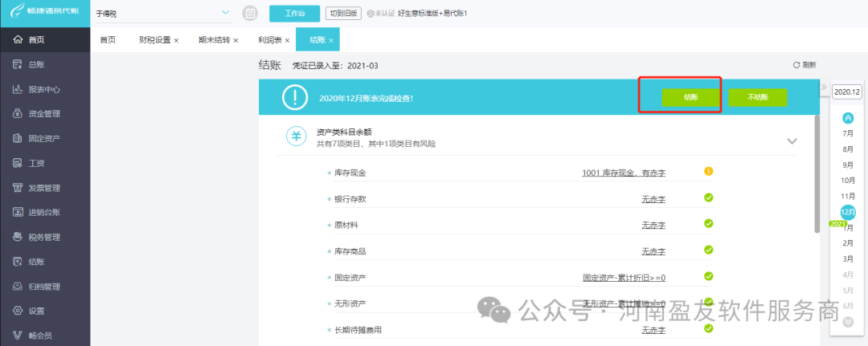
Task: Switch to the 利润表 tab
Action: click(269, 40)
